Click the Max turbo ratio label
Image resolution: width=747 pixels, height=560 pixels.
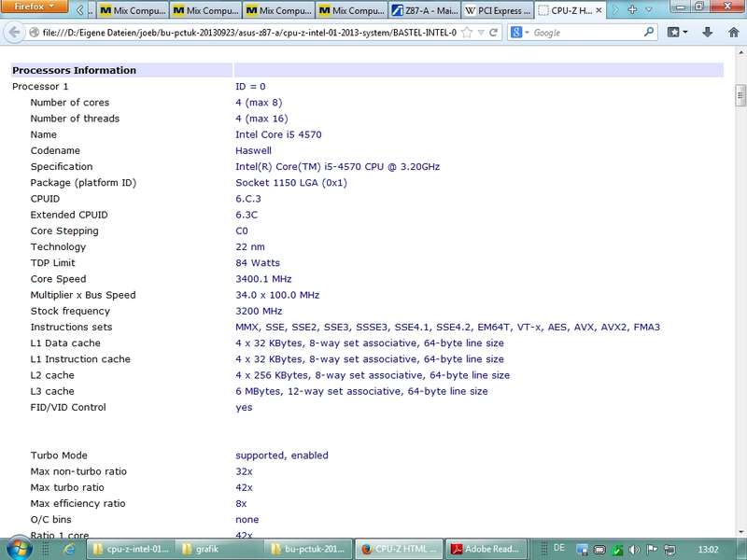coord(67,487)
